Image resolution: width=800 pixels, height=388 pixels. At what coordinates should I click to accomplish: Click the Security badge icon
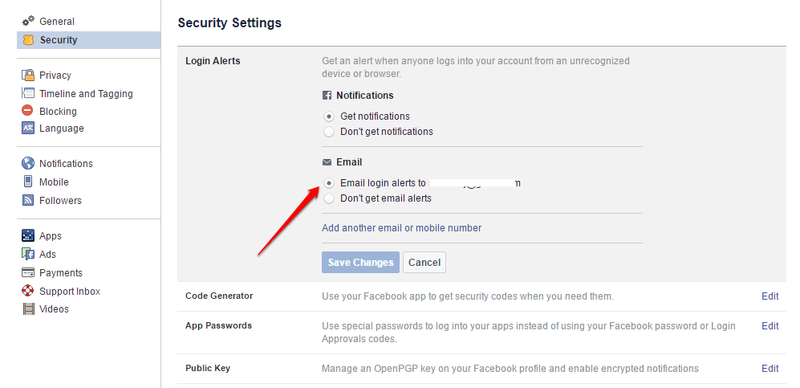28,40
